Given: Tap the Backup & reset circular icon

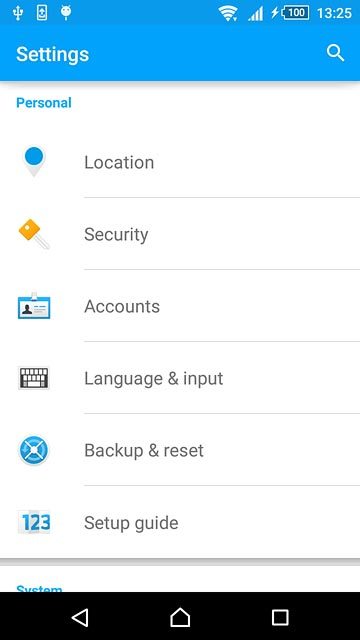Looking at the screenshot, I should [34, 450].
